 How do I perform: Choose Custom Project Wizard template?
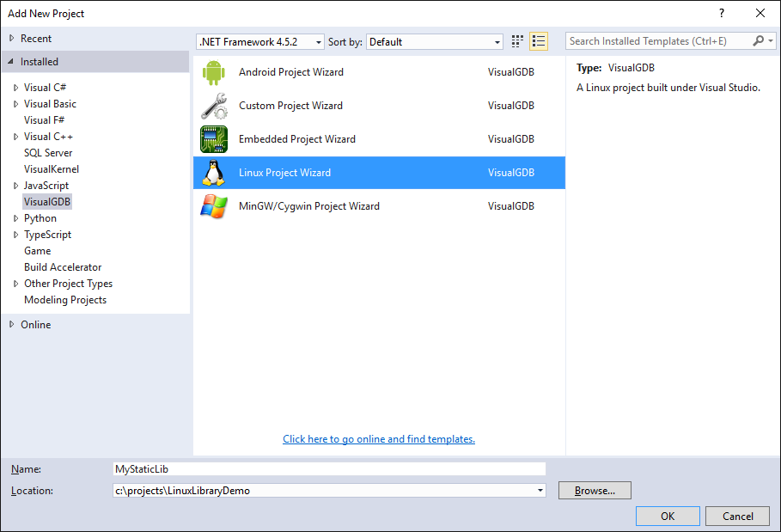tap(379, 106)
